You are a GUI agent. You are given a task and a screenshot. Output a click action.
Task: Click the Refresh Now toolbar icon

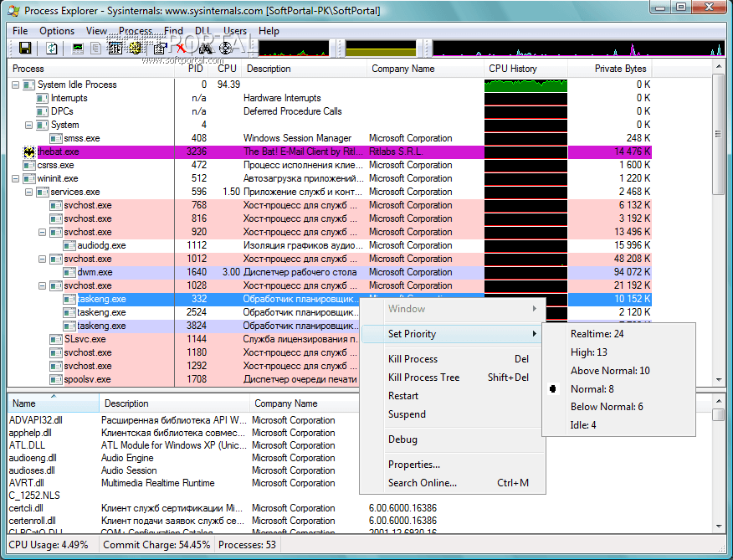[x=52, y=49]
